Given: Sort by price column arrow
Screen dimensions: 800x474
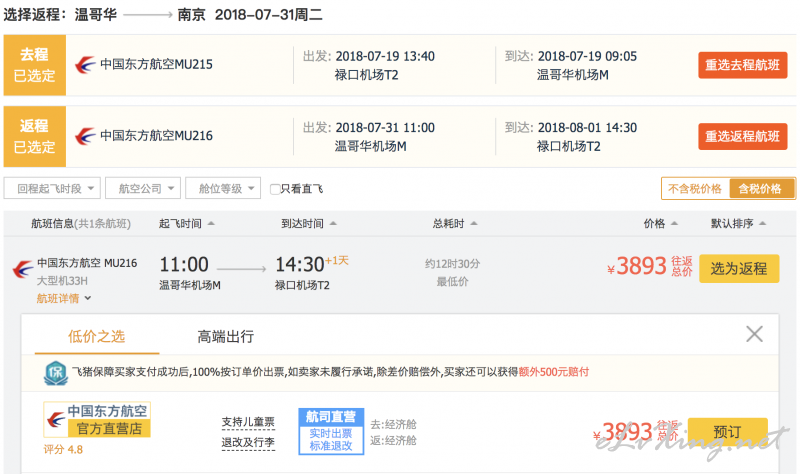Looking at the screenshot, I should 674,223.
